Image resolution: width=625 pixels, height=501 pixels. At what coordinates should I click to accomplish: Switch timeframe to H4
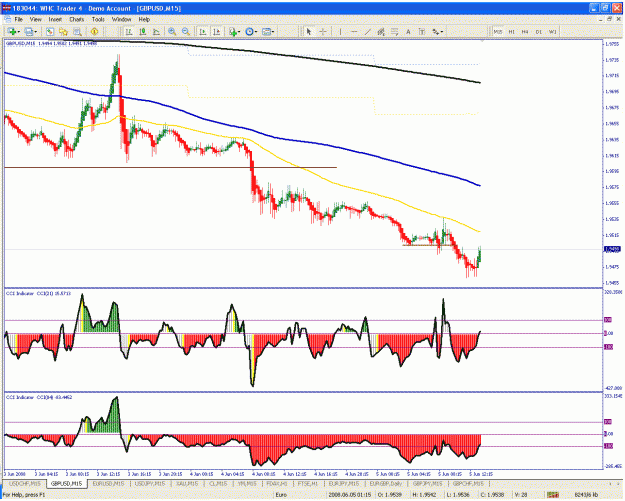pos(525,31)
